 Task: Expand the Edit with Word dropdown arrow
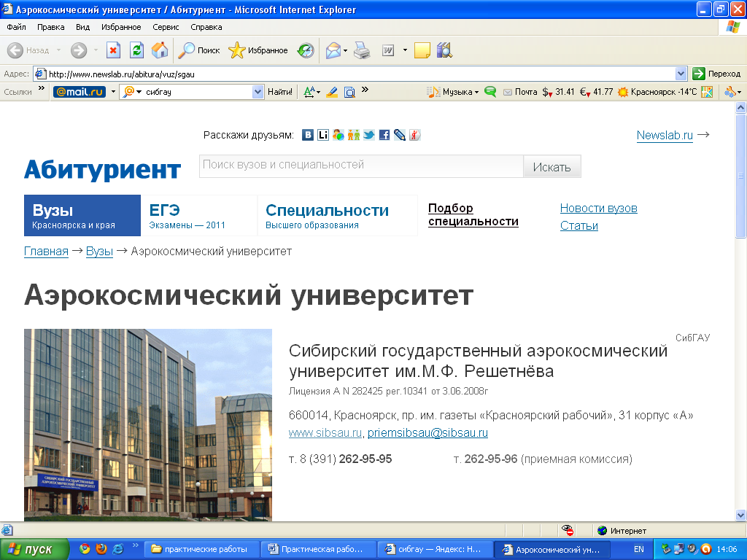(x=405, y=50)
